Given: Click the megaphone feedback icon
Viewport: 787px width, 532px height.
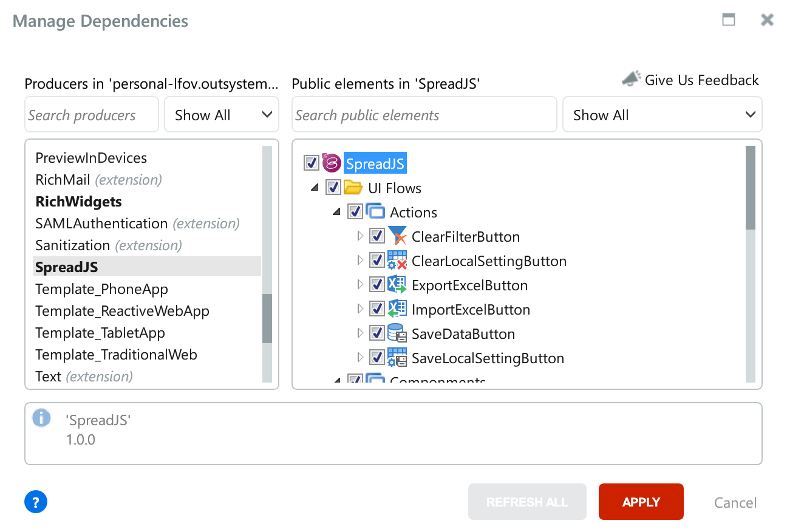Looking at the screenshot, I should [x=632, y=79].
